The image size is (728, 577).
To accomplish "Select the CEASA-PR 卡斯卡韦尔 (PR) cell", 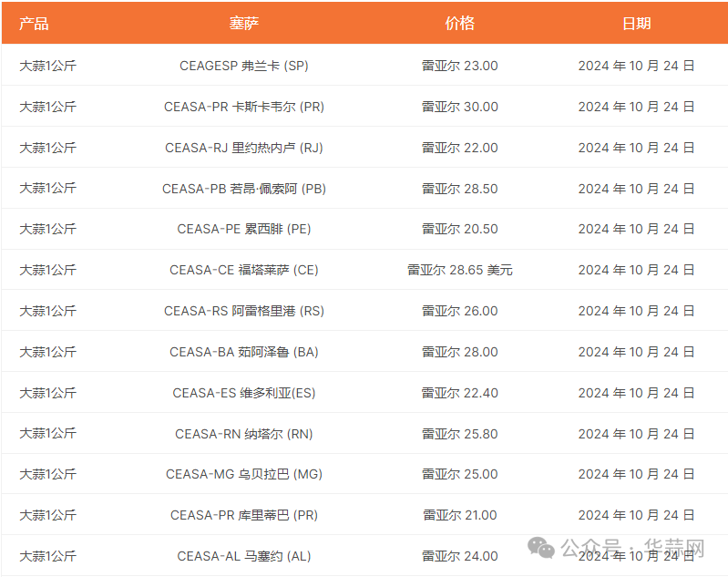I will coord(244,107).
